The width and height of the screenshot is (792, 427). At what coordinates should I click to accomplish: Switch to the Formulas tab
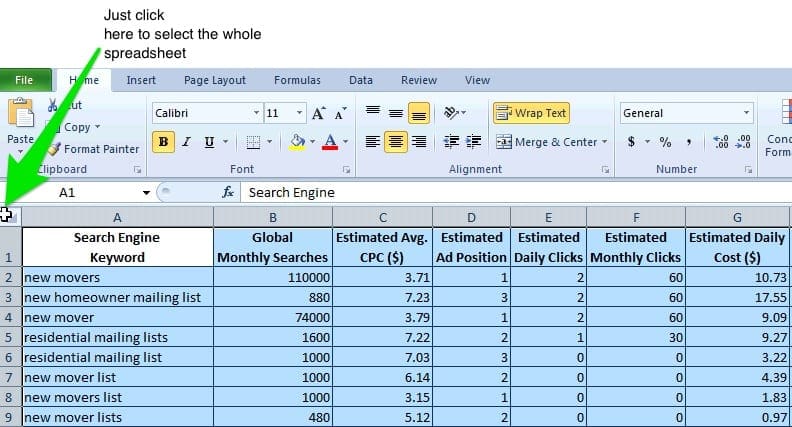[297, 80]
